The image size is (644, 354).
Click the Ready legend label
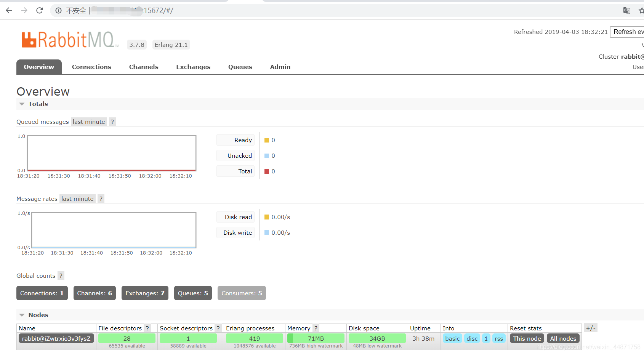tap(235, 140)
